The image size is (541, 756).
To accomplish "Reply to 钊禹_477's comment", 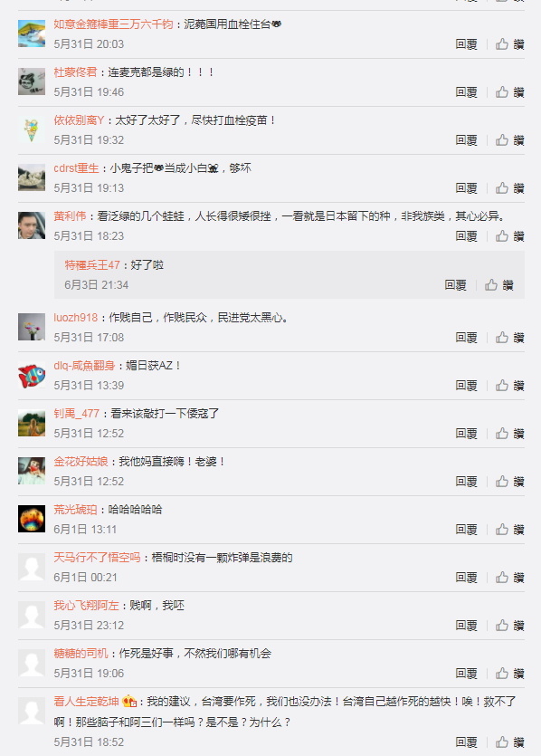I will [466, 434].
